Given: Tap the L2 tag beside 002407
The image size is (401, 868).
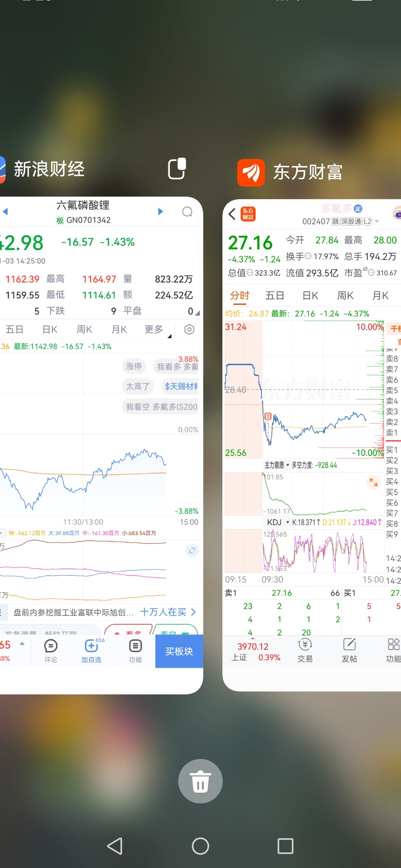Looking at the screenshot, I should 368,221.
